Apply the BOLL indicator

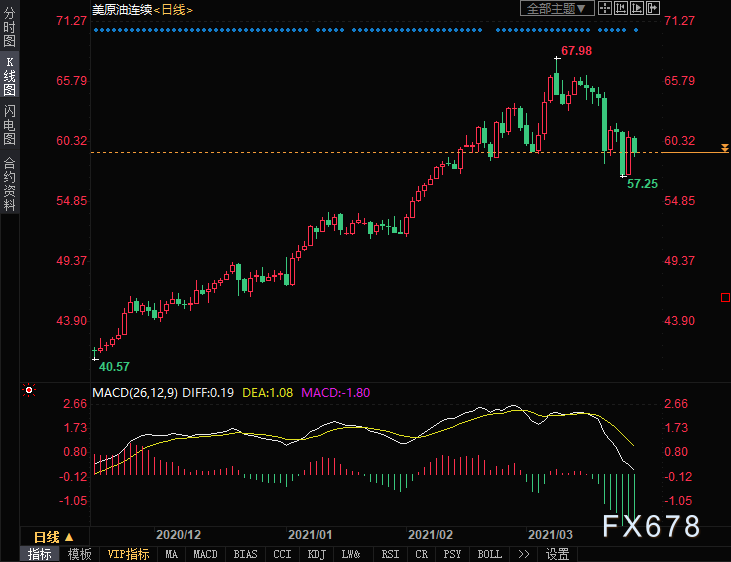point(490,554)
